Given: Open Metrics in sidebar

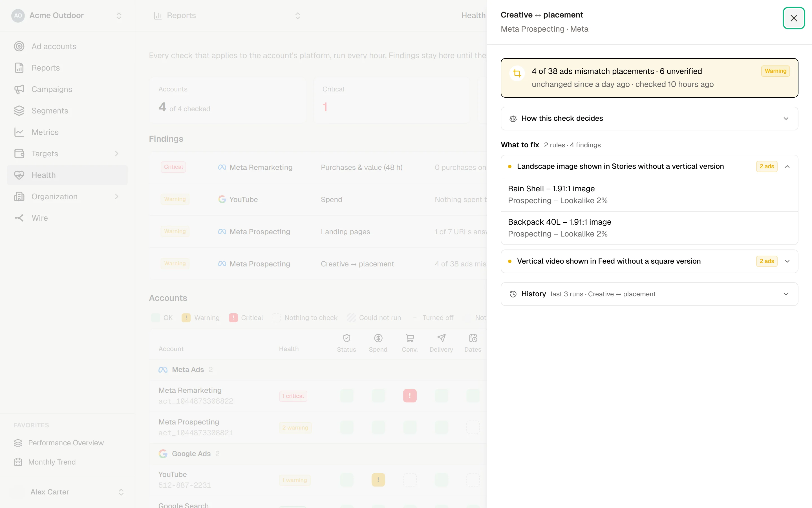Looking at the screenshot, I should (x=67, y=132).
